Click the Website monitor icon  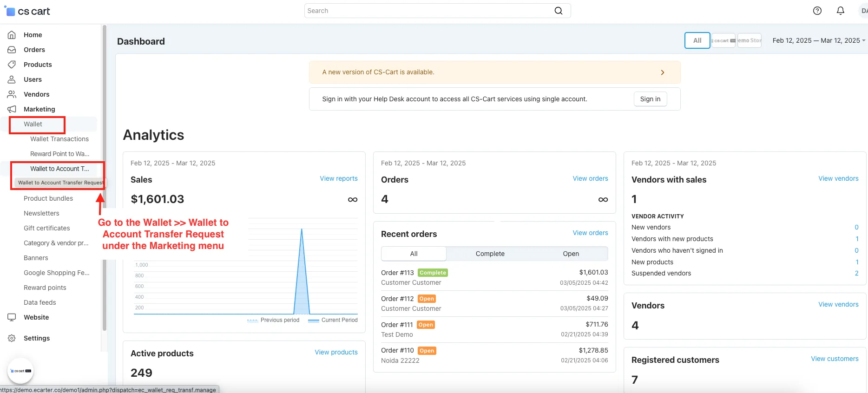tap(12, 317)
